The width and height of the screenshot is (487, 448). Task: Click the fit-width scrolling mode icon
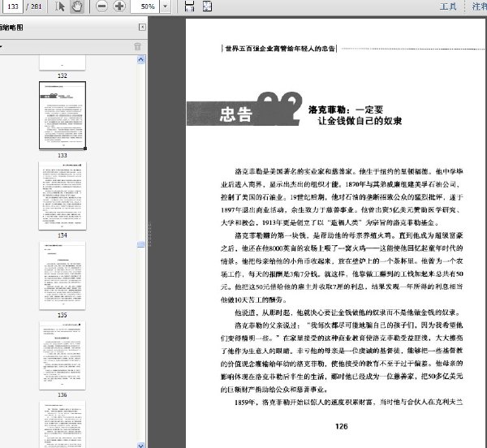pos(189,6)
